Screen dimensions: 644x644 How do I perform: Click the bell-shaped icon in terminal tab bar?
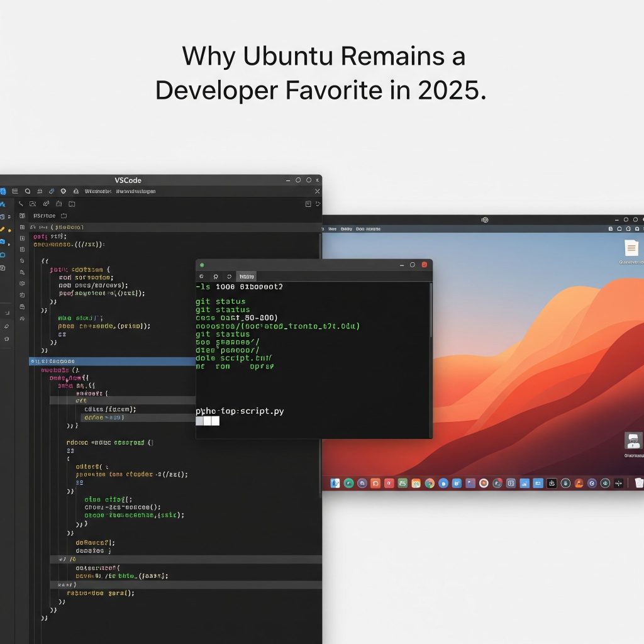tap(216, 277)
